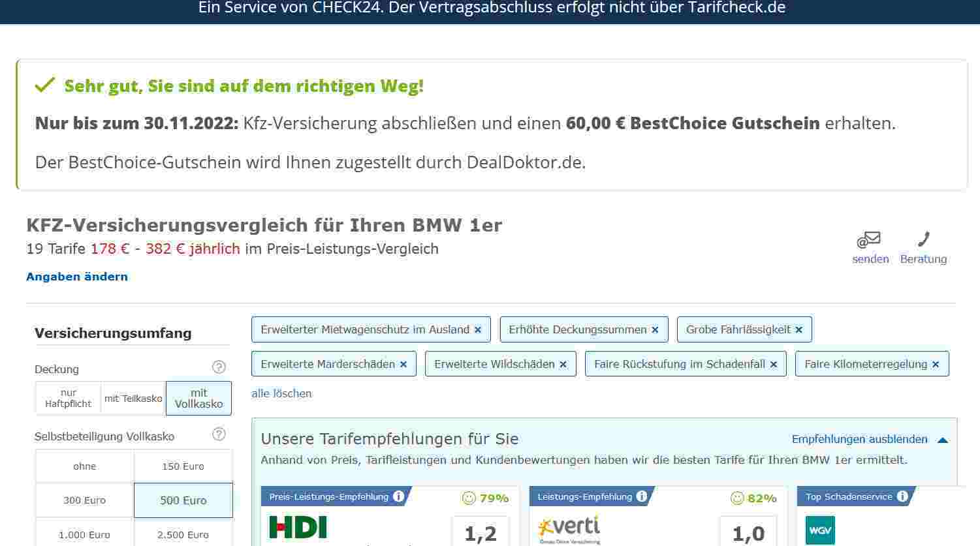Remove the Faire Kilometerregelung filter
Image resolution: width=980 pixels, height=546 pixels.
coord(936,365)
